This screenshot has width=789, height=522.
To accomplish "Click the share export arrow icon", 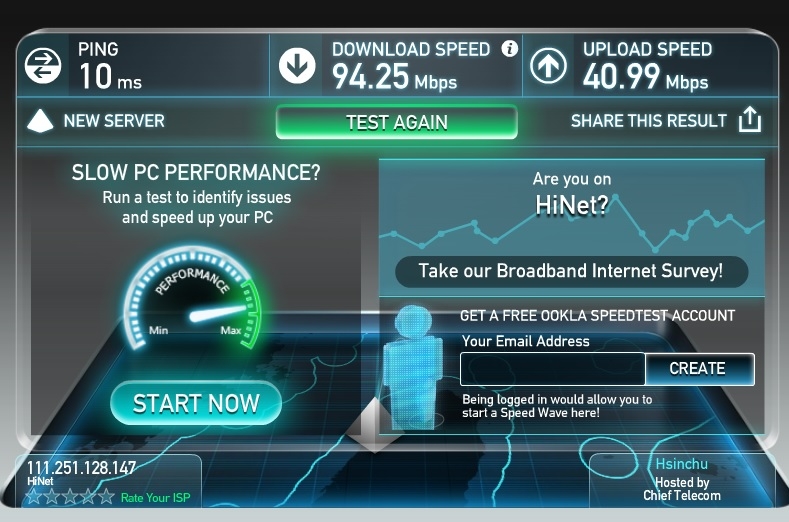I will pos(750,119).
